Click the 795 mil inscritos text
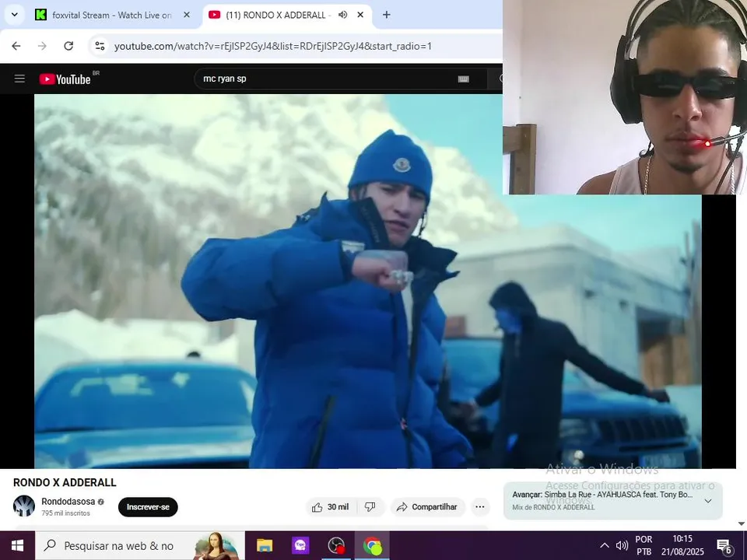The height and width of the screenshot is (560, 747). click(65, 513)
